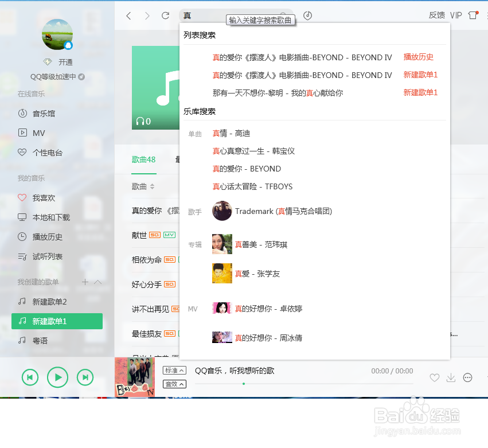Open the 标准 audio quality dropdown
The image size is (488, 448).
coord(174,370)
